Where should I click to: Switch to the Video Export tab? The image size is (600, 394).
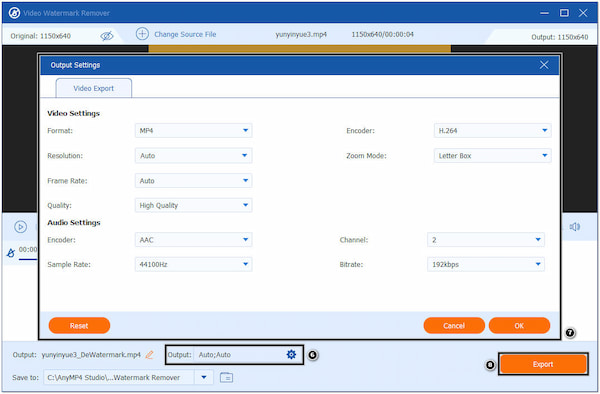pyautogui.click(x=94, y=88)
